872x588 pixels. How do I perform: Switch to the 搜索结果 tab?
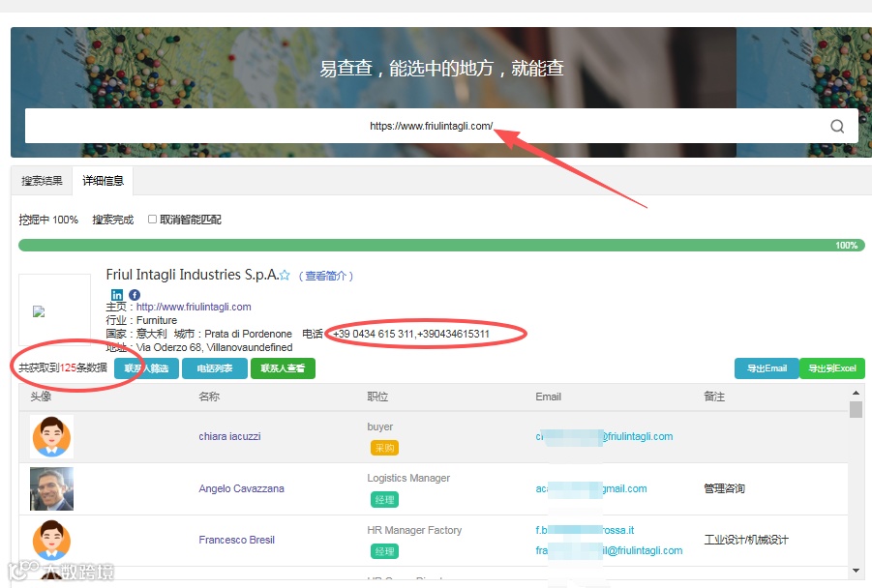42,181
